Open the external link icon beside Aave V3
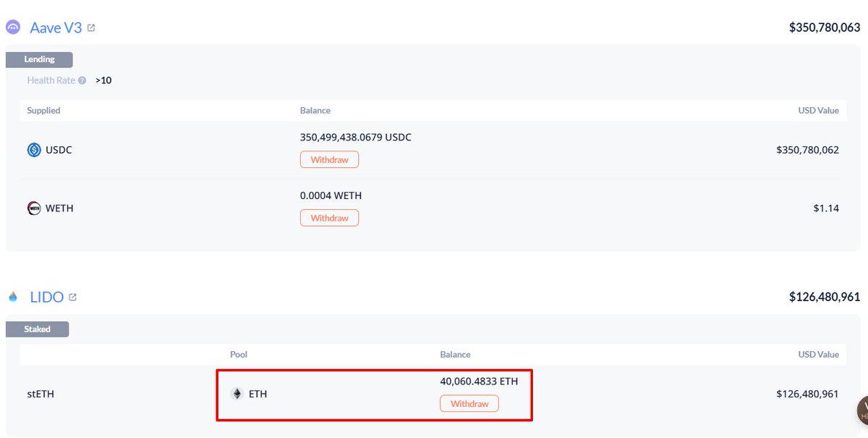 91,28
